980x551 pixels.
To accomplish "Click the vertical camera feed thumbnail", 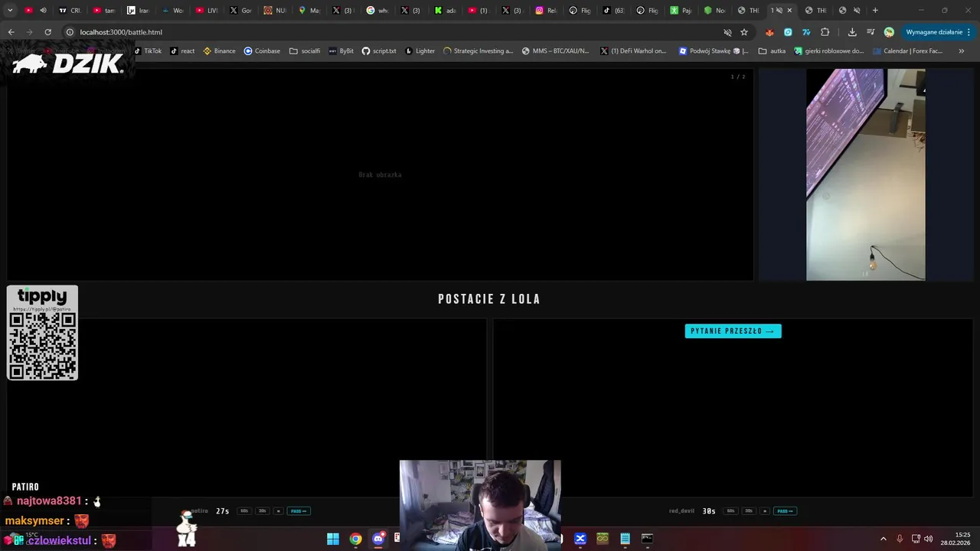I will click(x=865, y=174).
